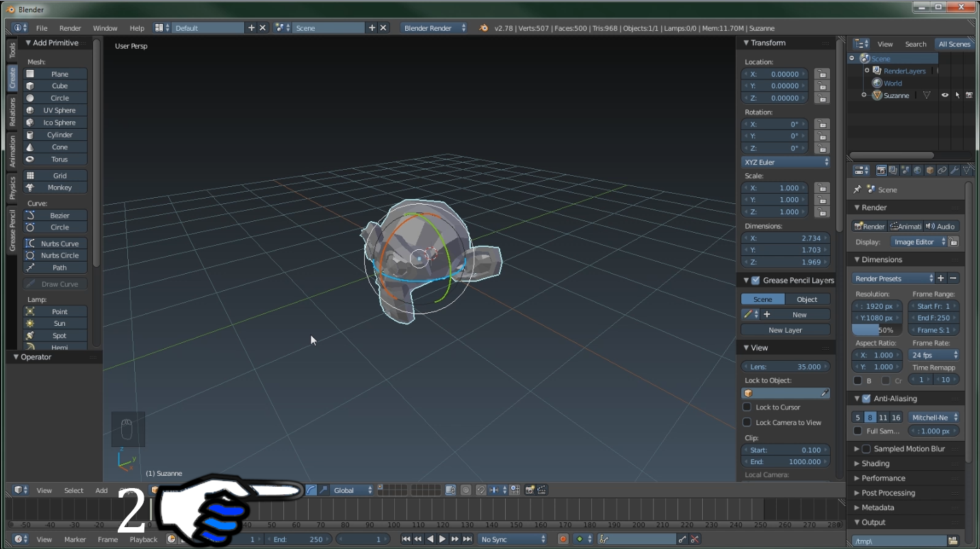
Task: Open the 3D View editor type selector
Action: click(21, 490)
